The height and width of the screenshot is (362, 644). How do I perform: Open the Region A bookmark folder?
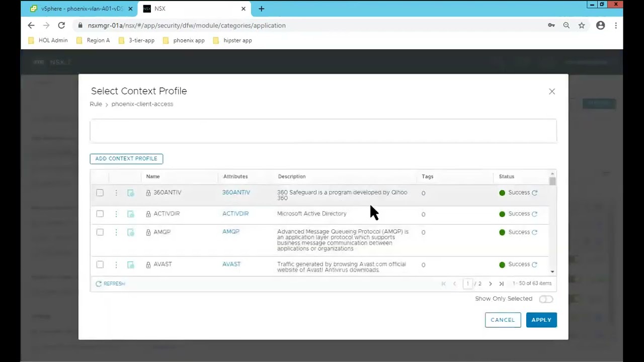tap(93, 40)
